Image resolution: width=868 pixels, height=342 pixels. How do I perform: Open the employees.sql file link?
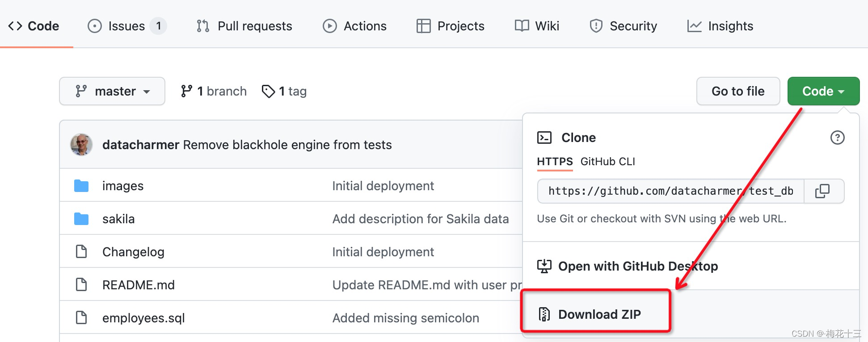tap(143, 318)
